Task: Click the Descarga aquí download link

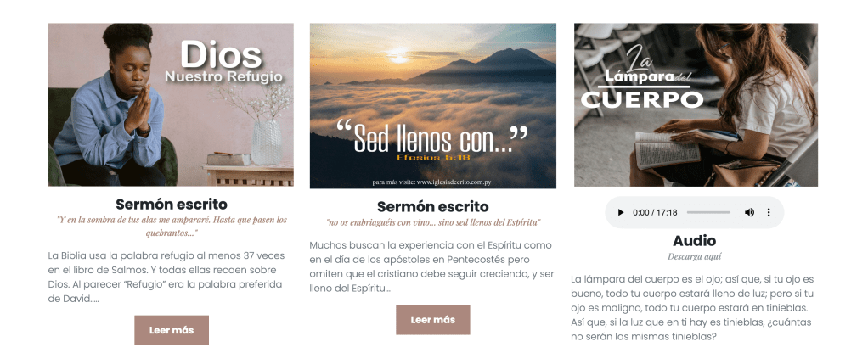Action: 694,257
